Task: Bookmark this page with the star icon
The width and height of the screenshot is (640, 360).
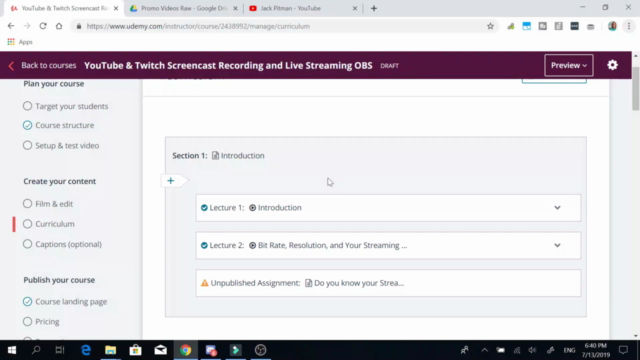Action: click(490, 26)
